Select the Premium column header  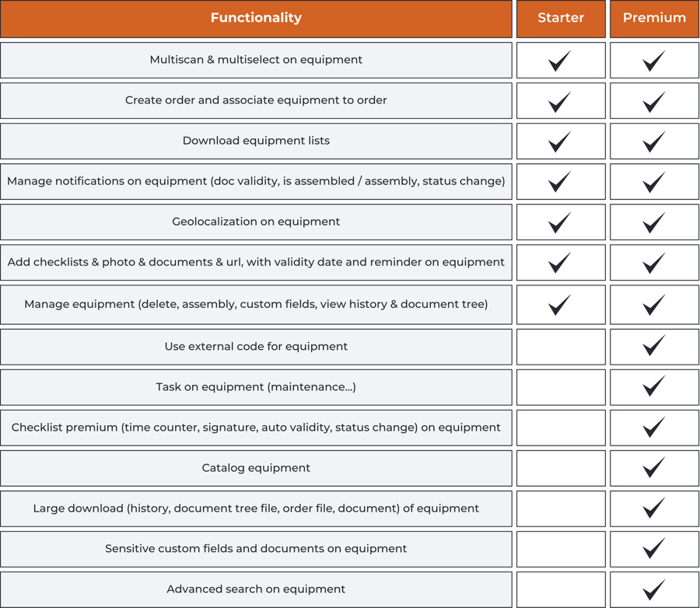(x=654, y=18)
